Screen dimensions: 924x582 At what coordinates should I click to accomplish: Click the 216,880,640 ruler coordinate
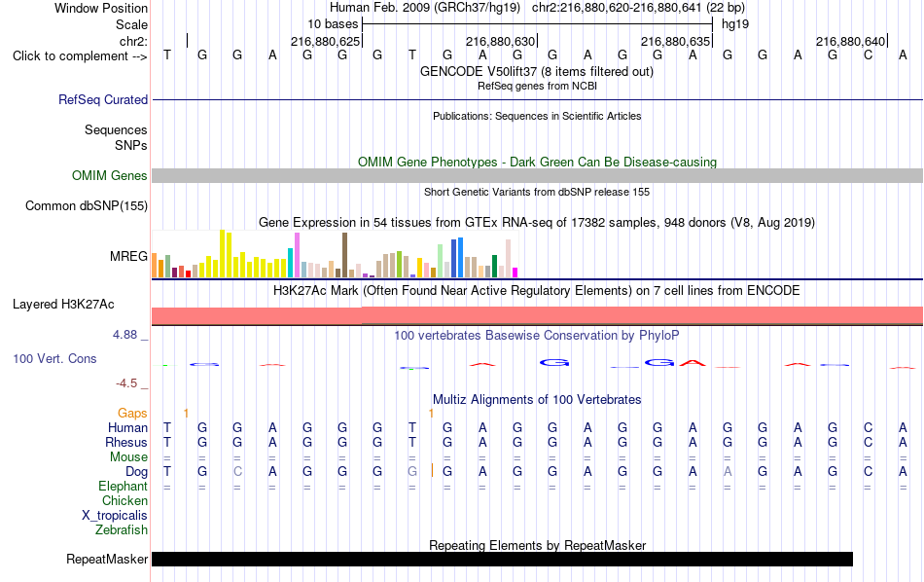850,41
